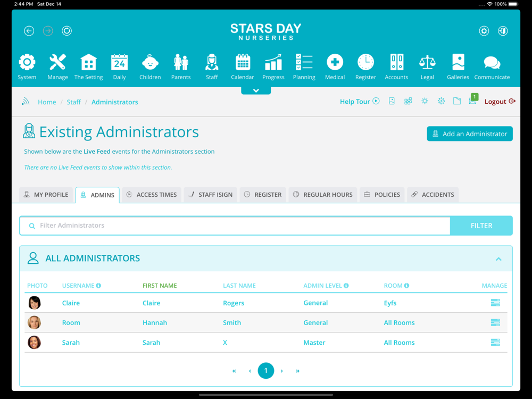
Task: Click the Administrators breadcrumb
Action: (x=115, y=102)
